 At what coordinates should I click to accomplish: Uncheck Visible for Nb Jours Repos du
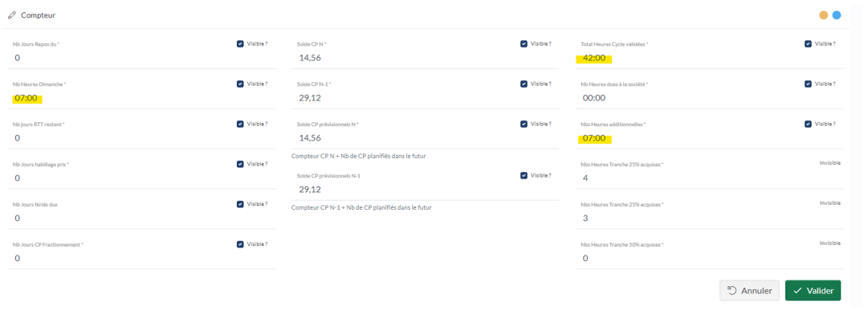[240, 43]
